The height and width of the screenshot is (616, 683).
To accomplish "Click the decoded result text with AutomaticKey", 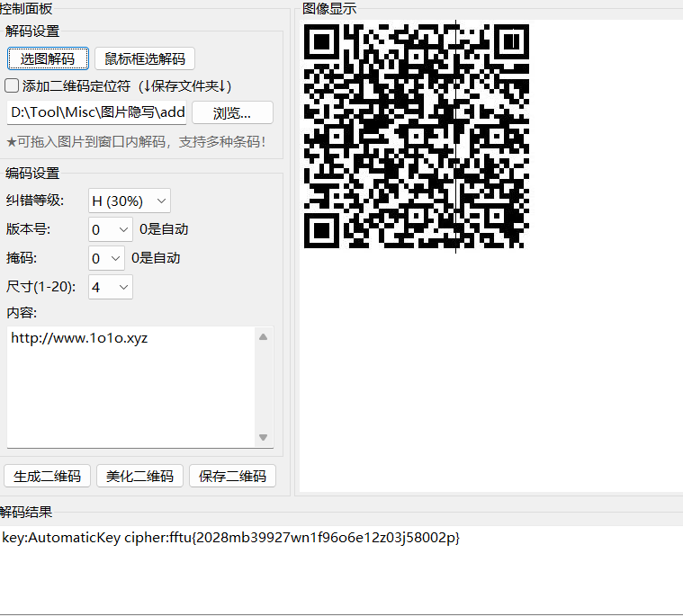I will [x=231, y=538].
